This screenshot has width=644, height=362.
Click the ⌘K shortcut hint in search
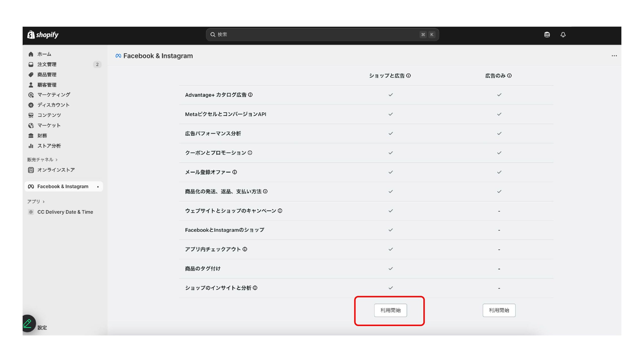click(427, 34)
